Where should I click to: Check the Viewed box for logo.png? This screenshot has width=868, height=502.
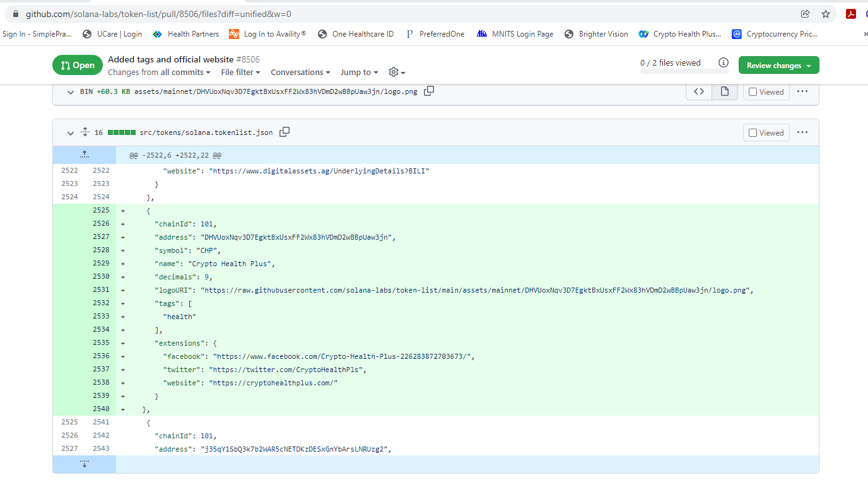pyautogui.click(x=752, y=91)
